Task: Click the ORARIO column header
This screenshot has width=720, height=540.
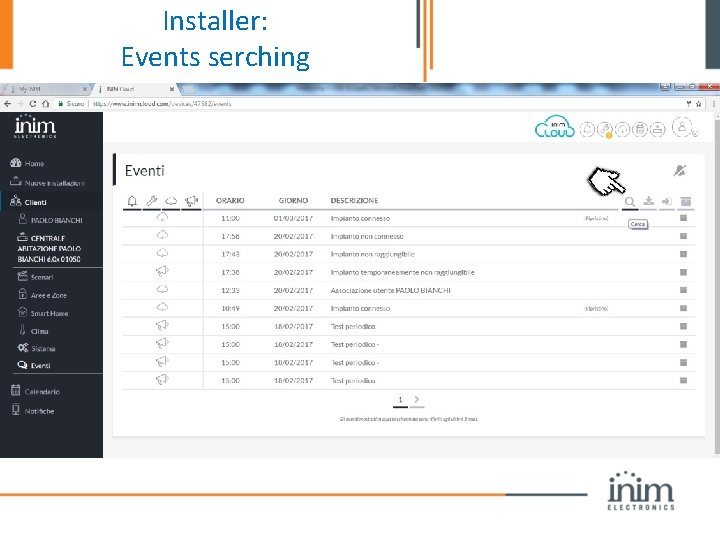Action: 230,201
